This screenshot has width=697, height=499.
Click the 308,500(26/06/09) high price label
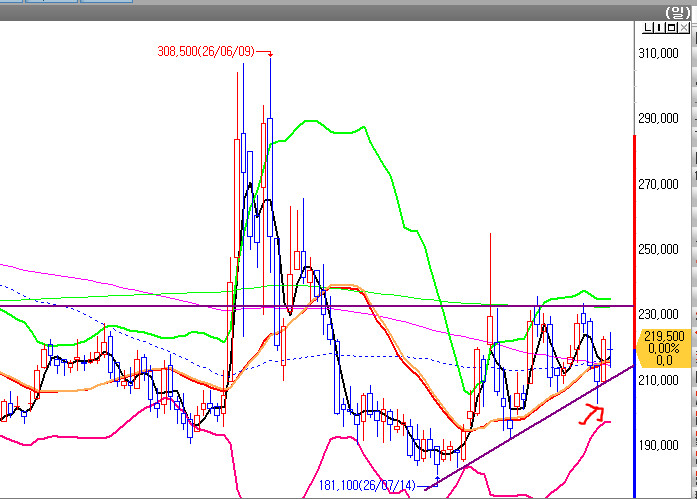coord(206,52)
